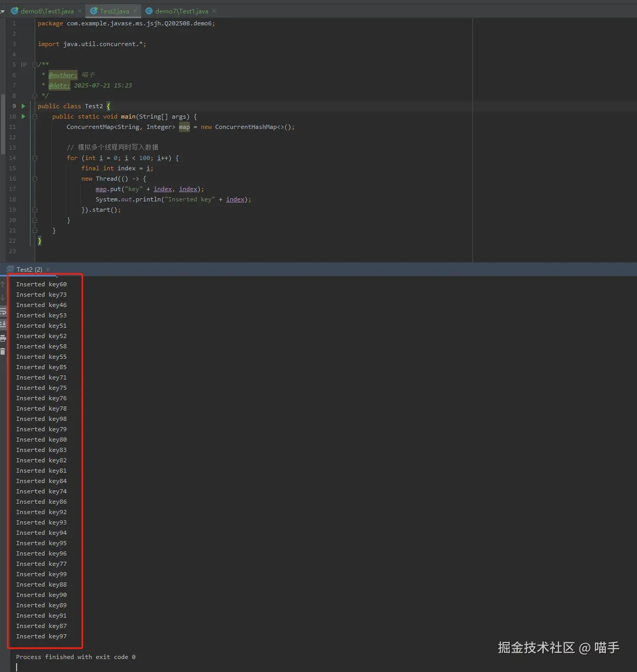This screenshot has height=672, width=637.
Task: Click console line 'Inserted key99'
Action: click(41, 574)
